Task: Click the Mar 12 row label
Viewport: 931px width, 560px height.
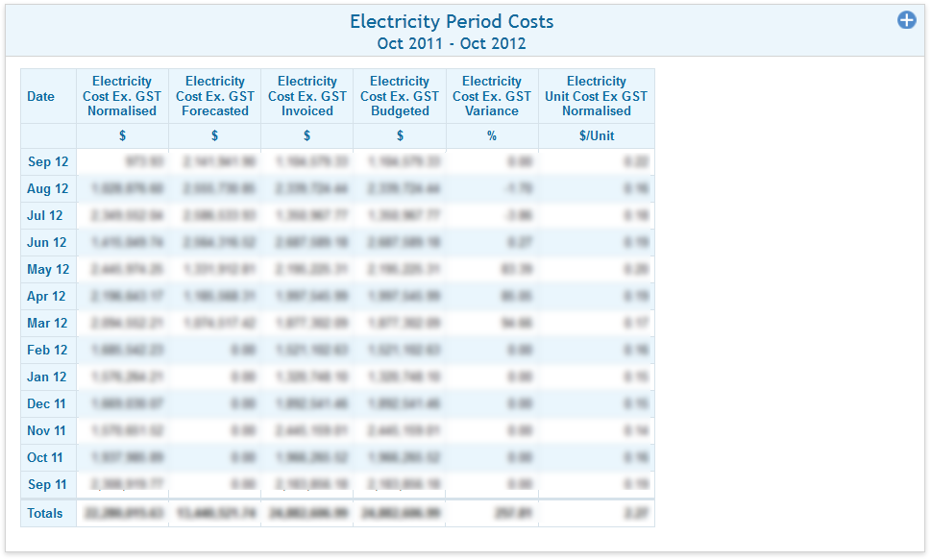Action: (x=47, y=323)
